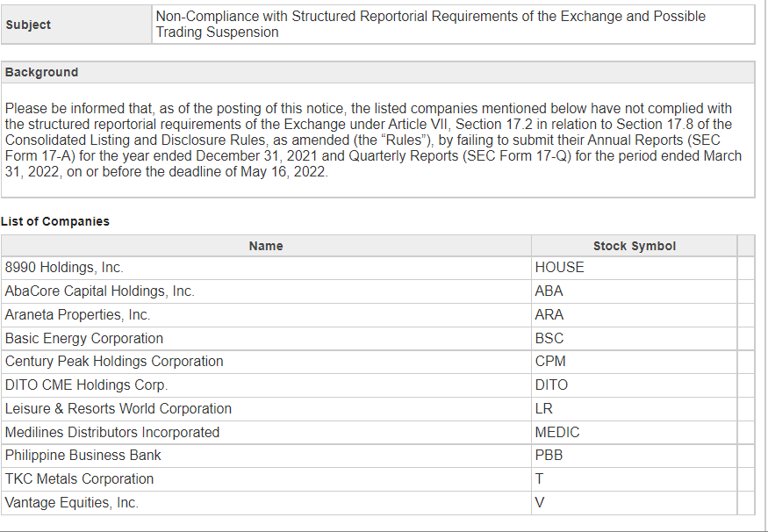Click the AbaCore Capital Holdings, Inc. name
This screenshot has width=768, height=532.
click(100, 291)
